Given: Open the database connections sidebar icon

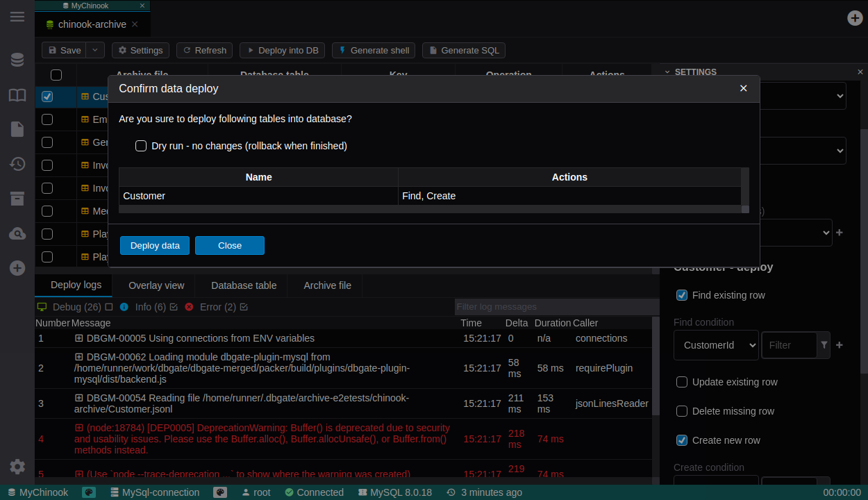Looking at the screenshot, I should click(17, 60).
